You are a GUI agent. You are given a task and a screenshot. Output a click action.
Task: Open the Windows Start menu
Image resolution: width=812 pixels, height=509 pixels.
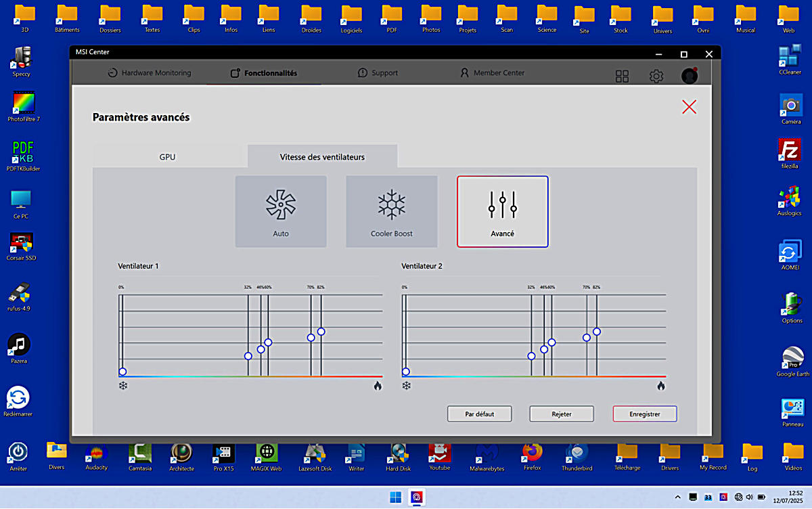pos(395,497)
